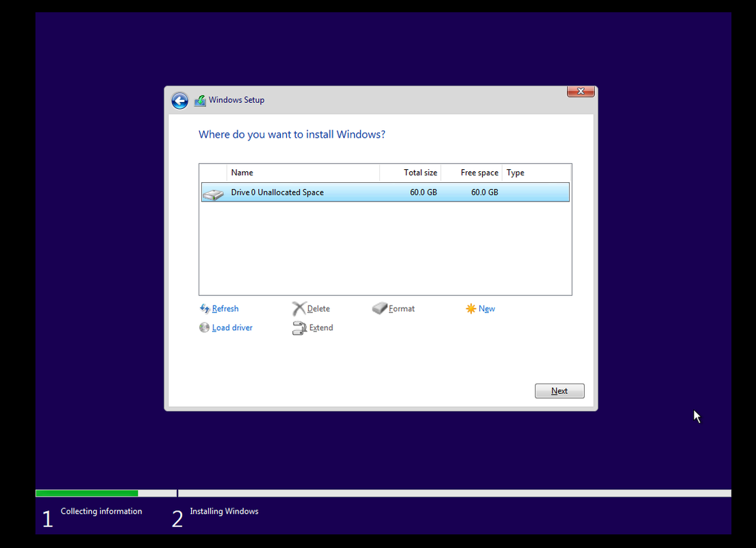Click the Installing Windows step label

pos(224,511)
